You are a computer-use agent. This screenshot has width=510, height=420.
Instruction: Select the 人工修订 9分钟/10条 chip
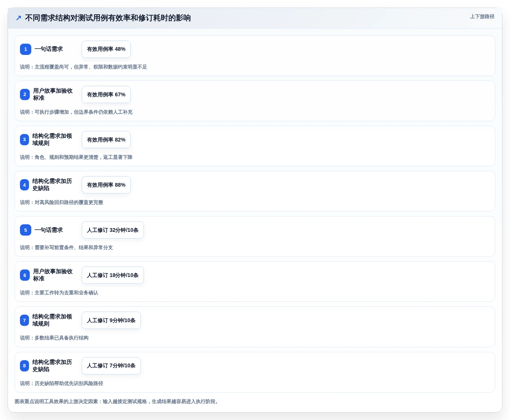click(111, 320)
